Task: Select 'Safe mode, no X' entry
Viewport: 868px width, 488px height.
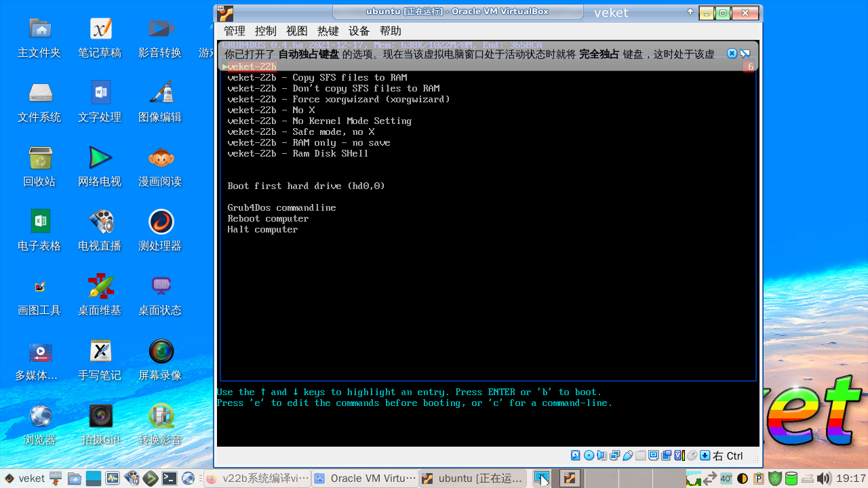Action: coord(301,131)
